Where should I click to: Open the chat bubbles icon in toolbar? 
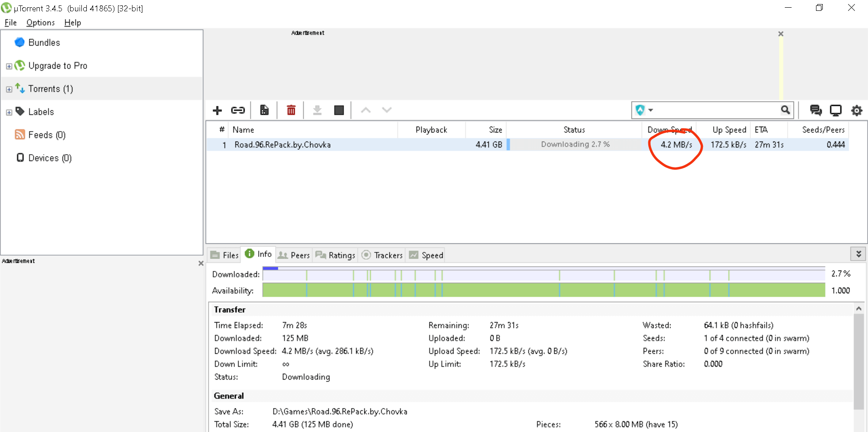pos(816,110)
